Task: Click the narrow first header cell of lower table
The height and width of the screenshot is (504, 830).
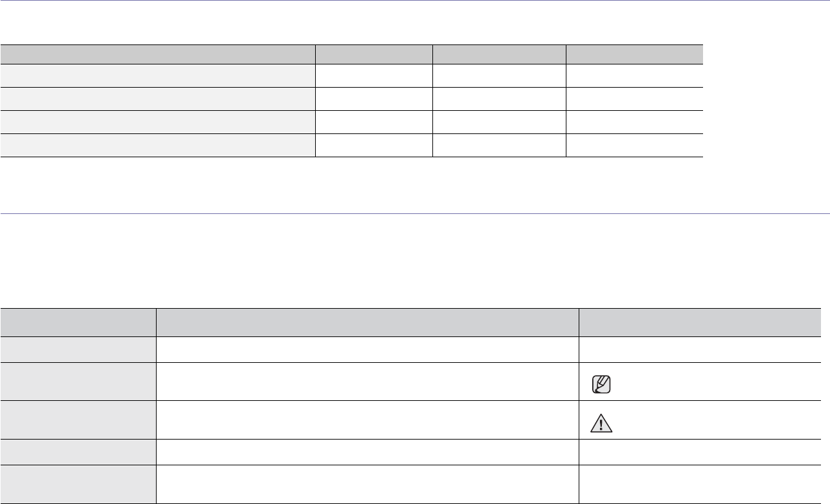Action: point(78,322)
